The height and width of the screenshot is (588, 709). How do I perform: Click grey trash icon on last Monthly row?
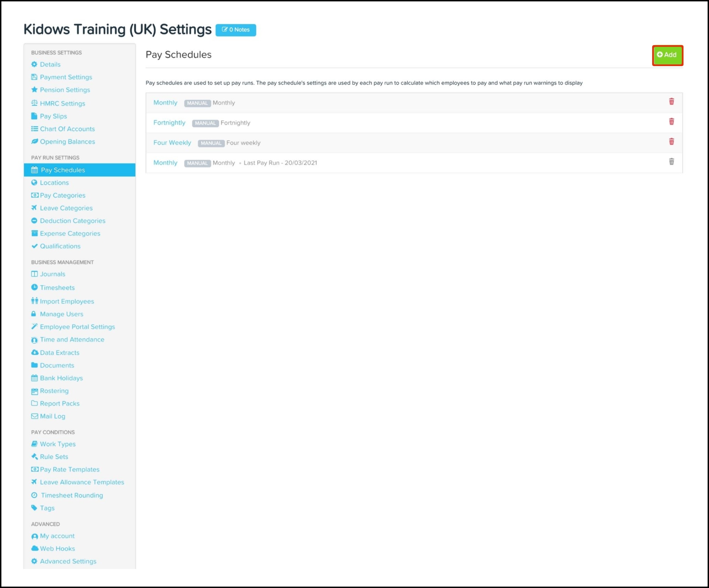[671, 161]
